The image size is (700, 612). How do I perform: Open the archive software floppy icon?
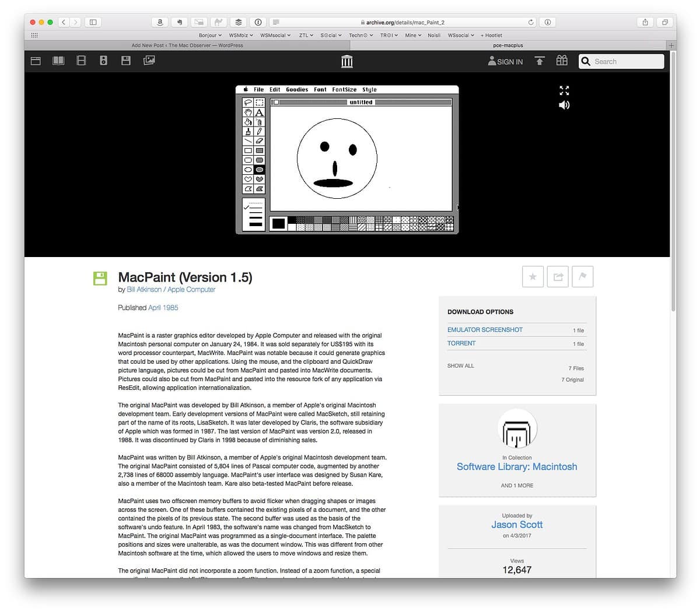pyautogui.click(x=126, y=61)
